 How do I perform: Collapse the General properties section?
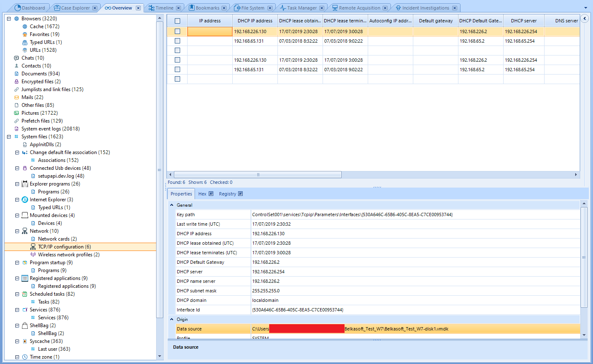click(171, 205)
